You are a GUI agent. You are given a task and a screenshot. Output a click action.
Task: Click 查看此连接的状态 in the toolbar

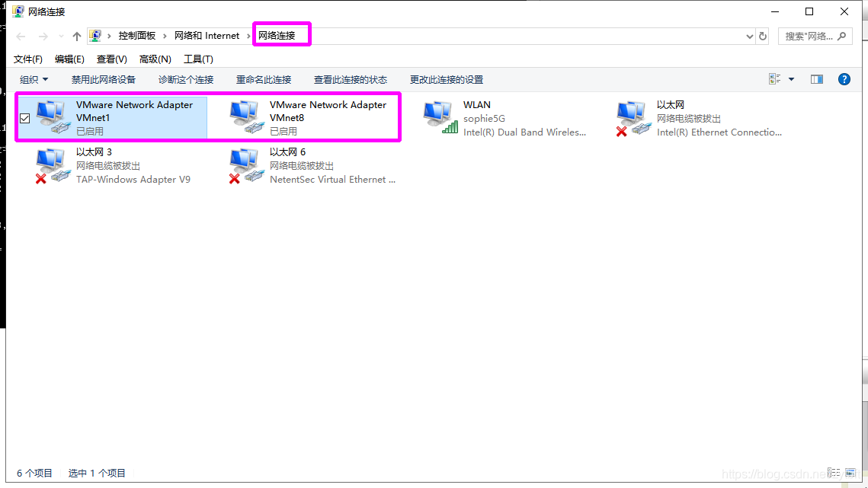pyautogui.click(x=351, y=80)
